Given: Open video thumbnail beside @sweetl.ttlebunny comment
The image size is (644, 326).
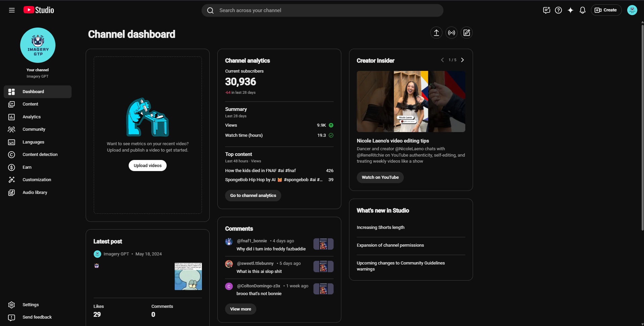Looking at the screenshot, I should [x=324, y=267].
